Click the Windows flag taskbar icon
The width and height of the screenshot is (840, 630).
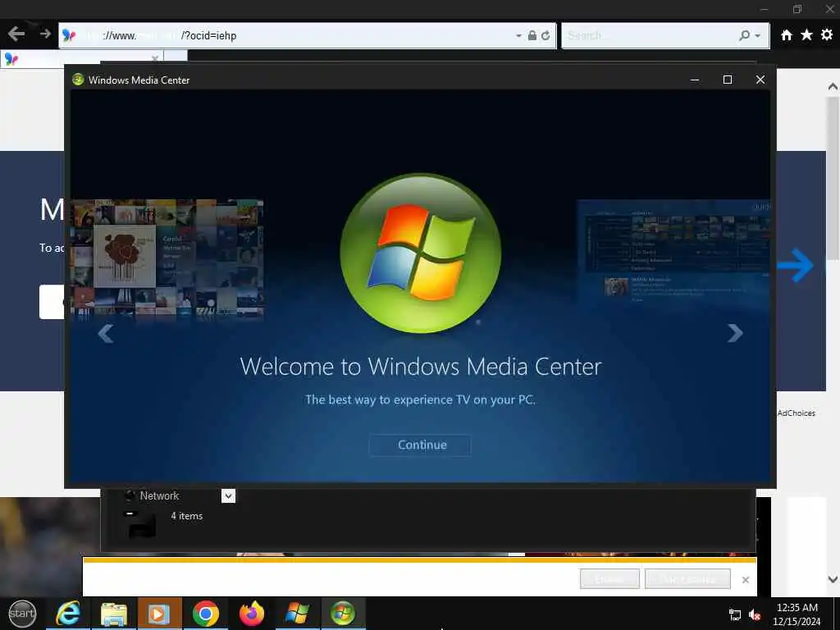(x=297, y=614)
